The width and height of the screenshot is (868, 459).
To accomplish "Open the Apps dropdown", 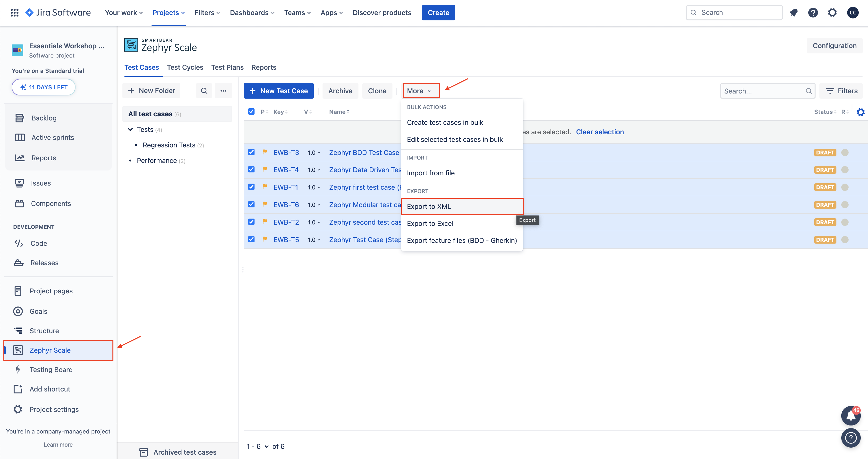I will [332, 12].
